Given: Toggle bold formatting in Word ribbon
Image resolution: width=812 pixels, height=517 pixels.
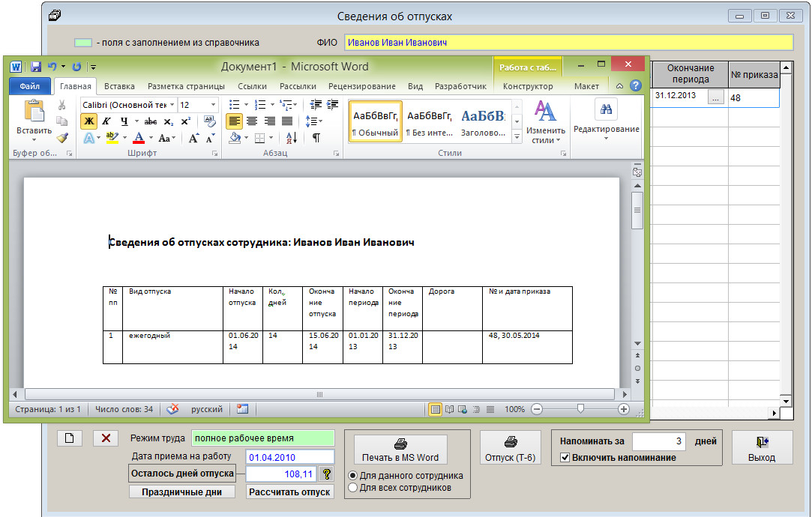Looking at the screenshot, I should point(89,121).
